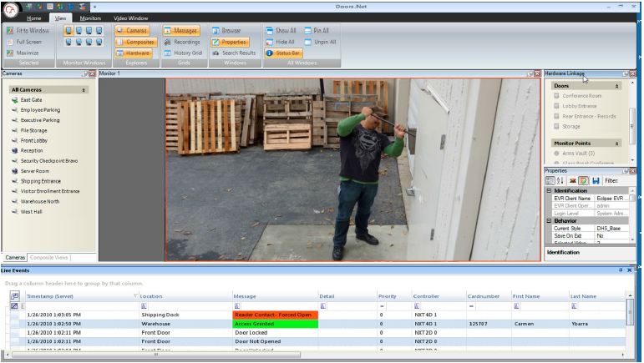644x363 pixels.
Task: Click the Full Screen option
Action: click(x=24, y=42)
